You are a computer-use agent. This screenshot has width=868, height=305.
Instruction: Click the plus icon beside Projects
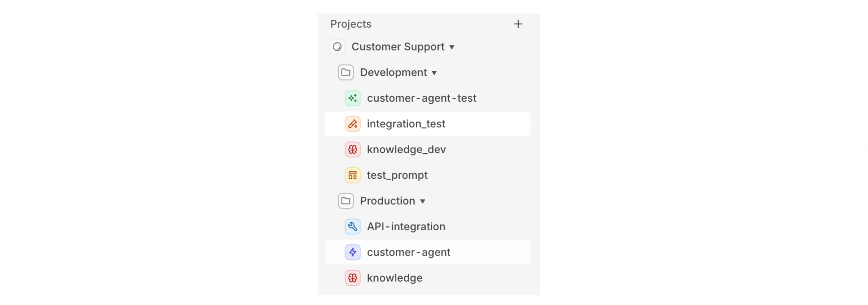[518, 24]
